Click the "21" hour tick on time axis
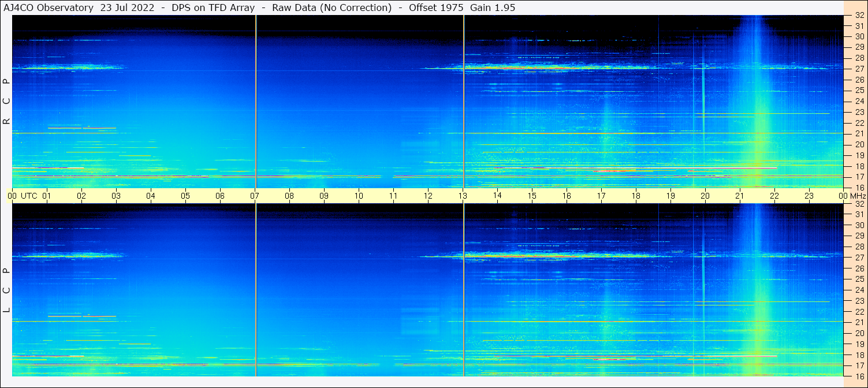The width and height of the screenshot is (868, 388). click(740, 196)
